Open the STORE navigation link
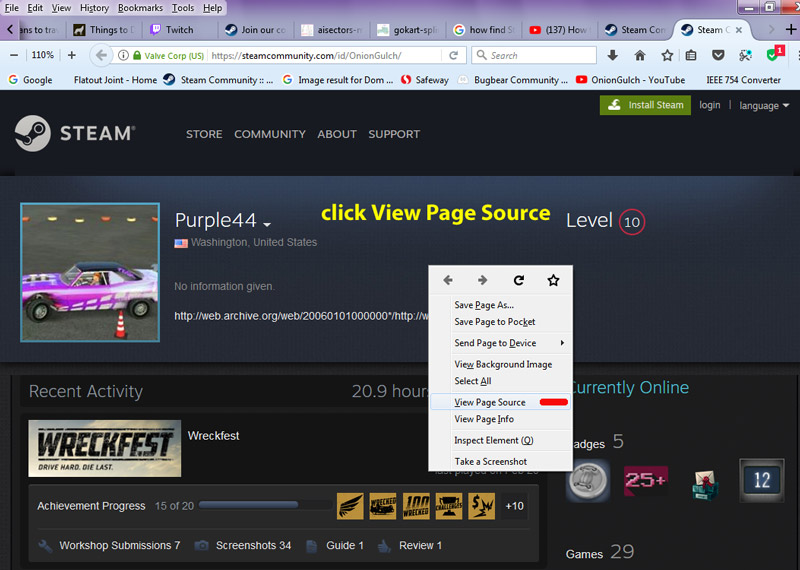Image resolution: width=800 pixels, height=570 pixels. 204,134
